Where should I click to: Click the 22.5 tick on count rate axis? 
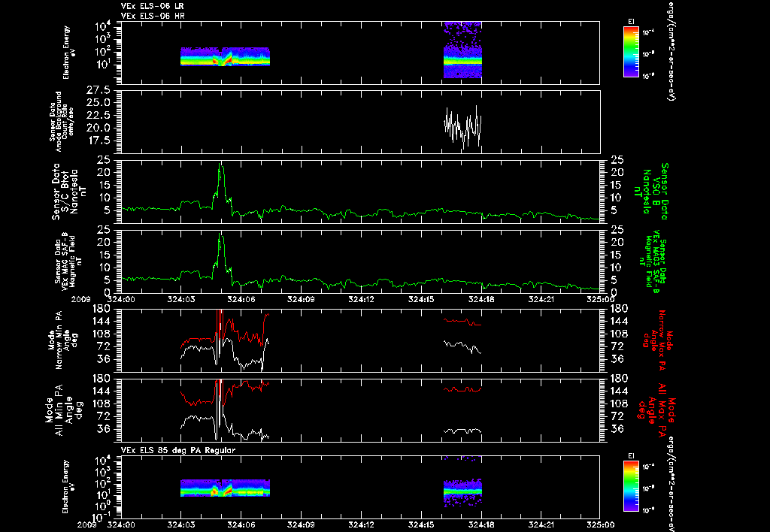coord(100,115)
